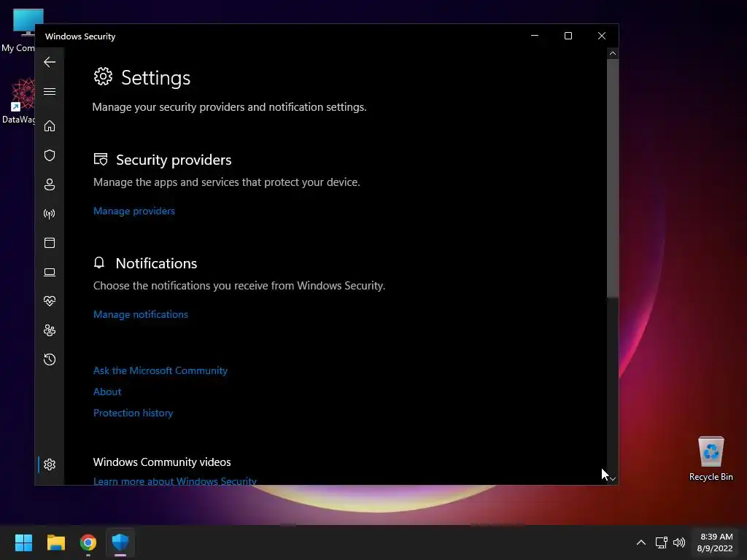Viewport: 747px width, 560px height.
Task: Open the Windows Start menu
Action: 23,542
